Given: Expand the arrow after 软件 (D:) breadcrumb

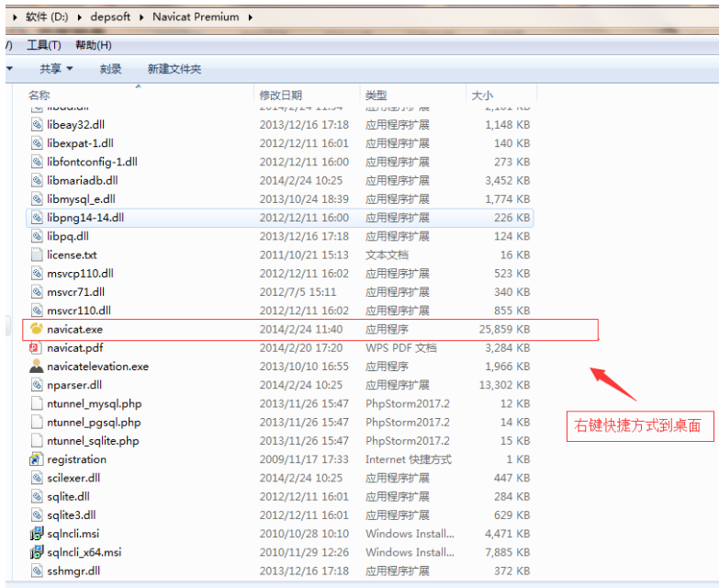Looking at the screenshot, I should pyautogui.click(x=80, y=17).
